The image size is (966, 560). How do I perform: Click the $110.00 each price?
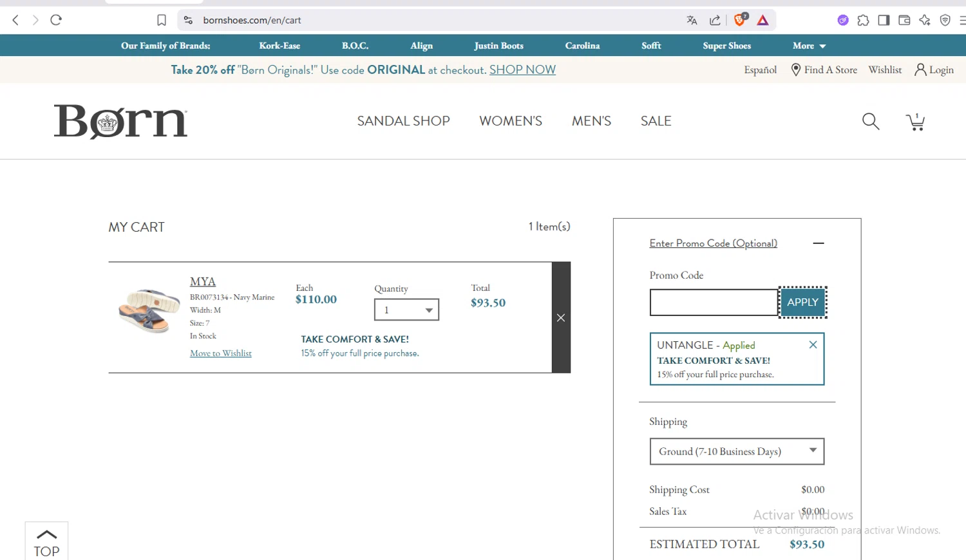(316, 299)
